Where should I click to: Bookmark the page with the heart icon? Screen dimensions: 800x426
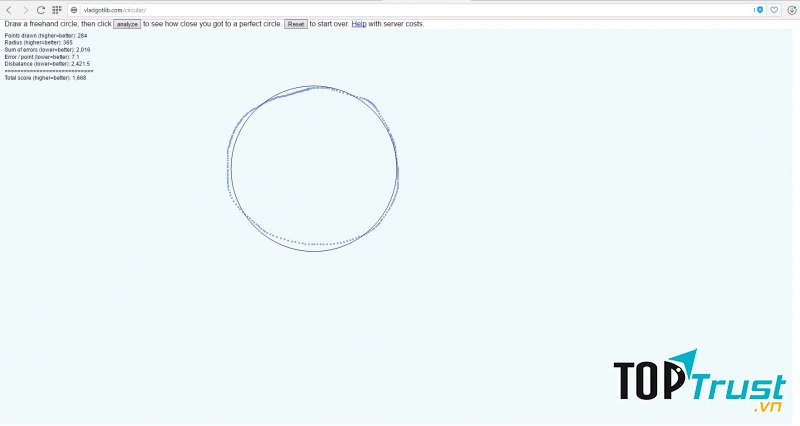click(774, 10)
